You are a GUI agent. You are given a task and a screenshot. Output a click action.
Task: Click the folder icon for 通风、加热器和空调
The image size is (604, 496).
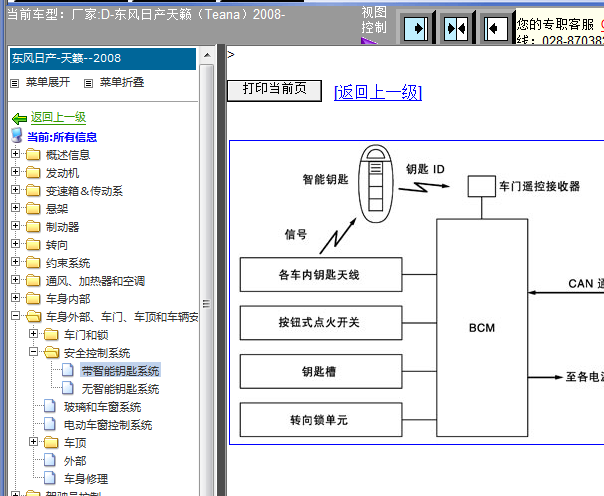33,281
